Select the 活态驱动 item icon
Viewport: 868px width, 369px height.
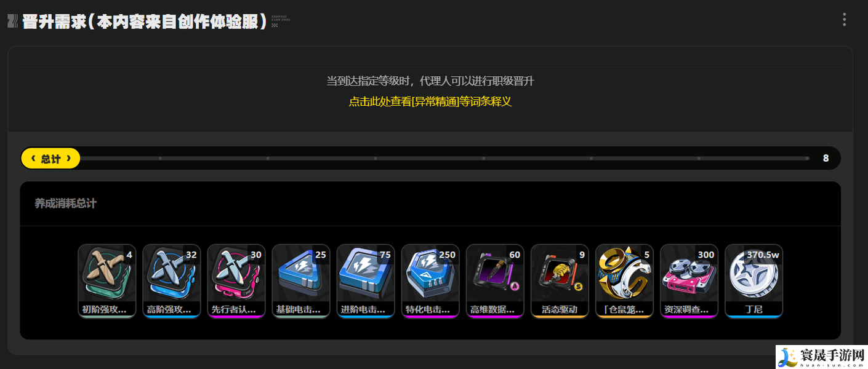[x=560, y=281]
